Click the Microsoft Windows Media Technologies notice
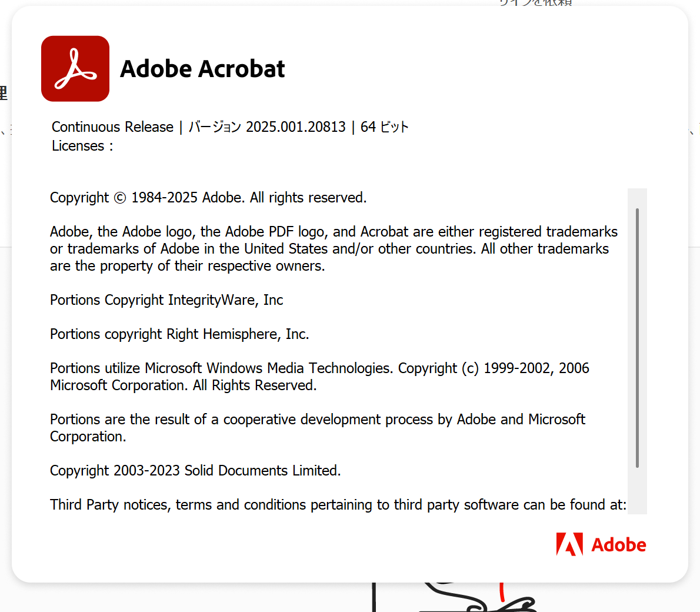 (x=319, y=377)
